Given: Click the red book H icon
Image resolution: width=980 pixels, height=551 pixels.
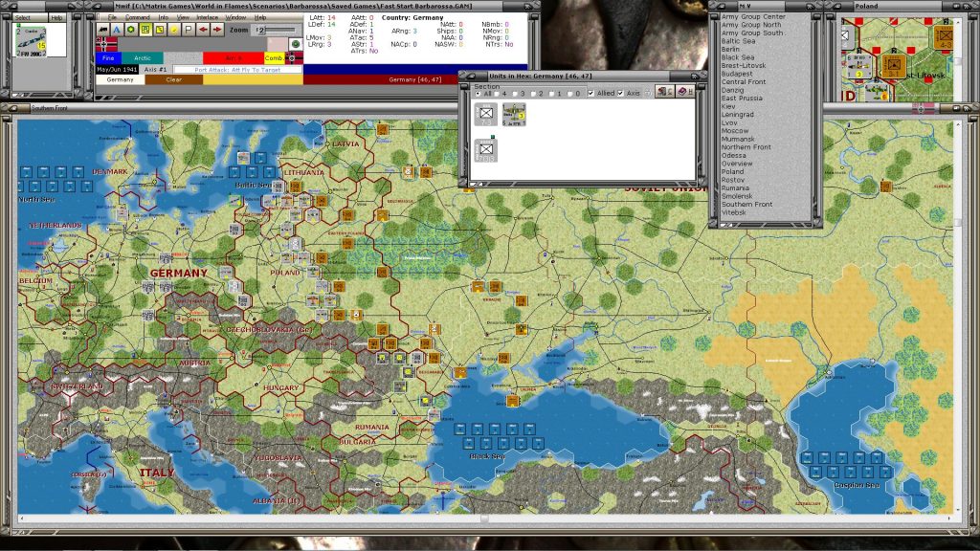Looking at the screenshot, I should point(684,92).
